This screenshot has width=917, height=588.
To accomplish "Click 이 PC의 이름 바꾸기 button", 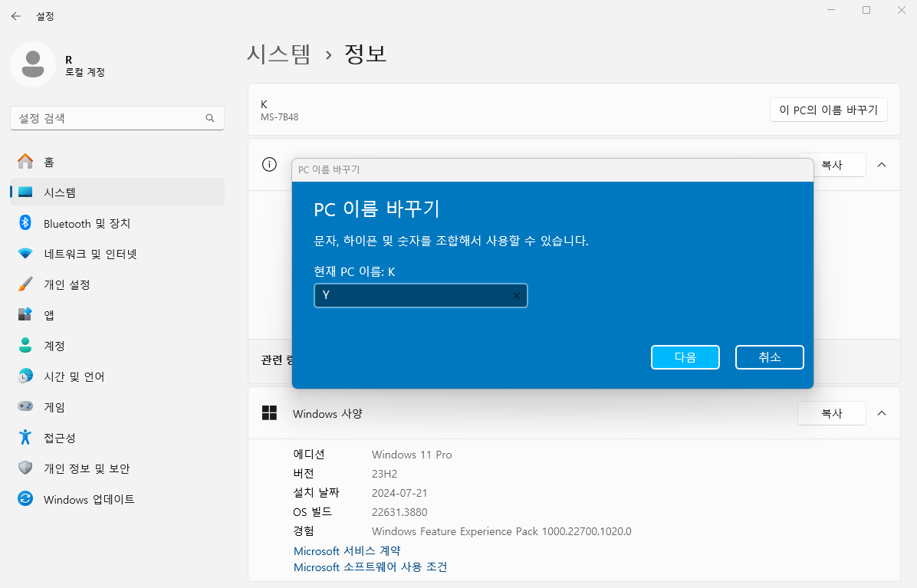I will [x=828, y=110].
